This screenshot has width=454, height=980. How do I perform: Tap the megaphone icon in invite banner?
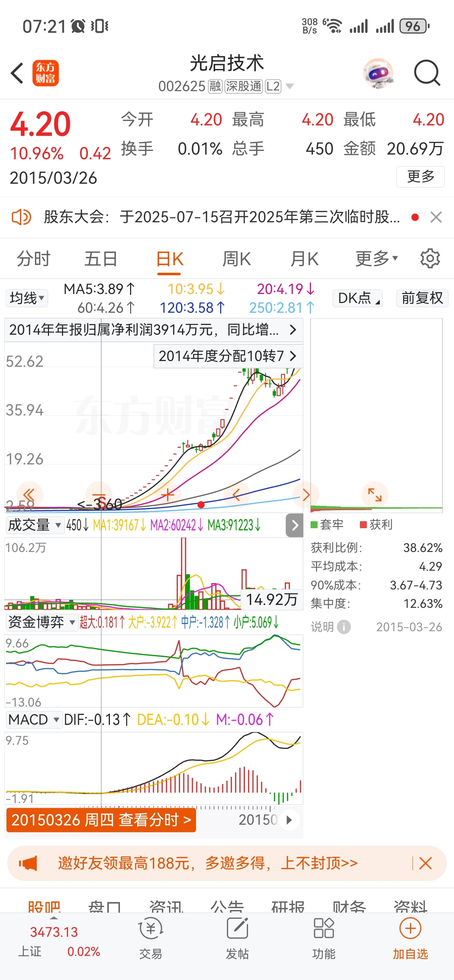pos(28,863)
